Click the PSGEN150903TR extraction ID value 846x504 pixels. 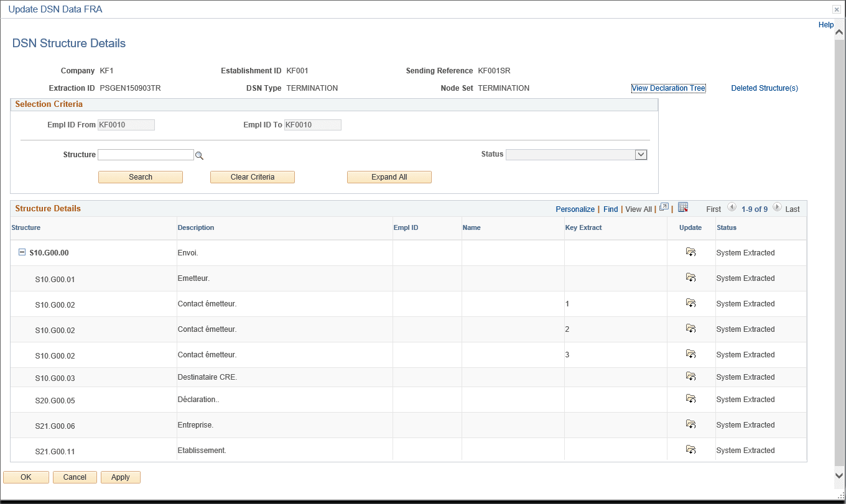131,88
